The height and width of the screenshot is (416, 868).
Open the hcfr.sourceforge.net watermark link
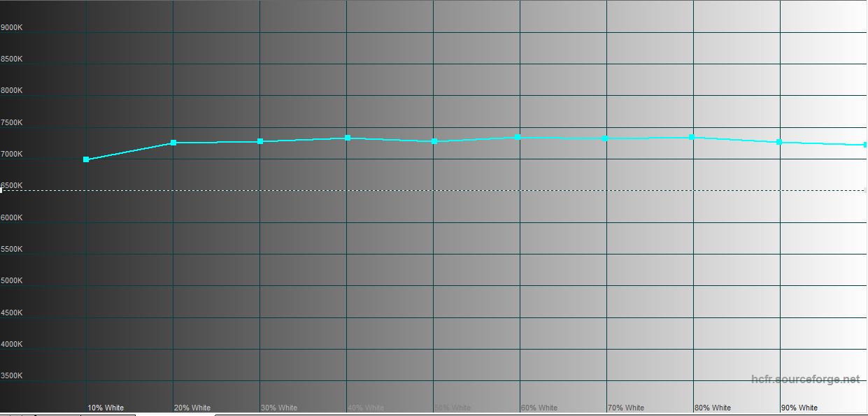pyautogui.click(x=805, y=380)
